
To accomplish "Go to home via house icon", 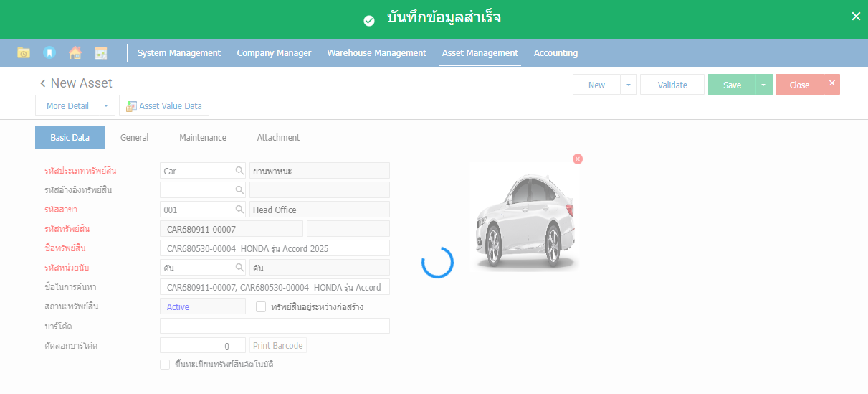I will 75,53.
